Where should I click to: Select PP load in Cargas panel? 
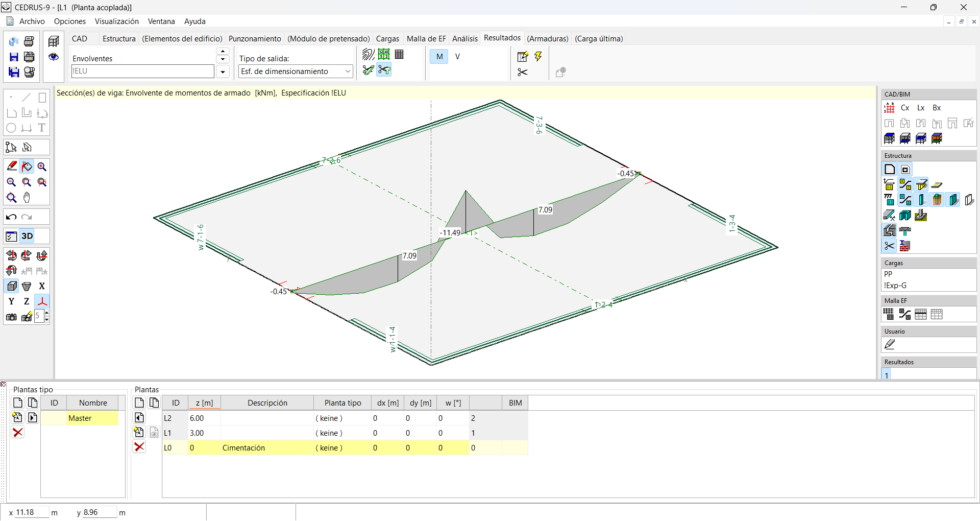coord(888,274)
